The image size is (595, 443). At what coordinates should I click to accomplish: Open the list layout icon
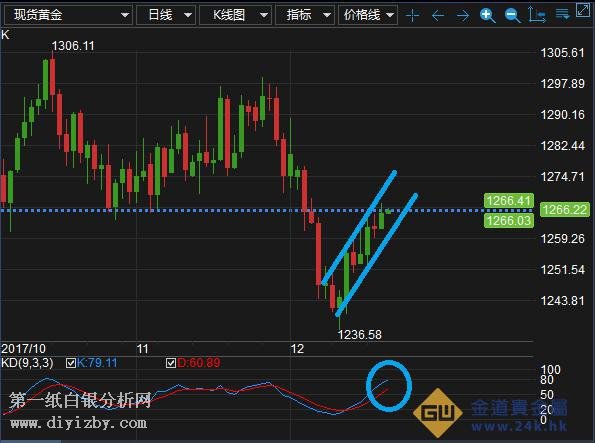tap(562, 15)
